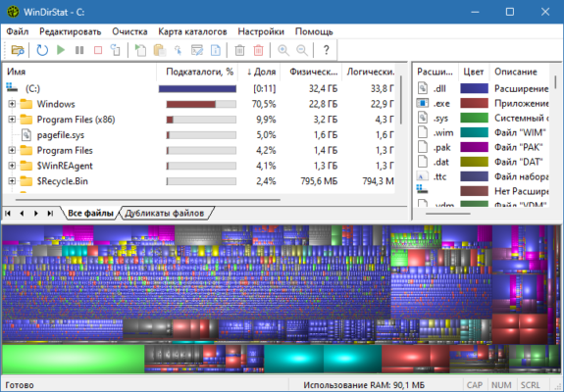Click the olive .dat color swatch
The image size is (564, 392).
click(x=474, y=162)
